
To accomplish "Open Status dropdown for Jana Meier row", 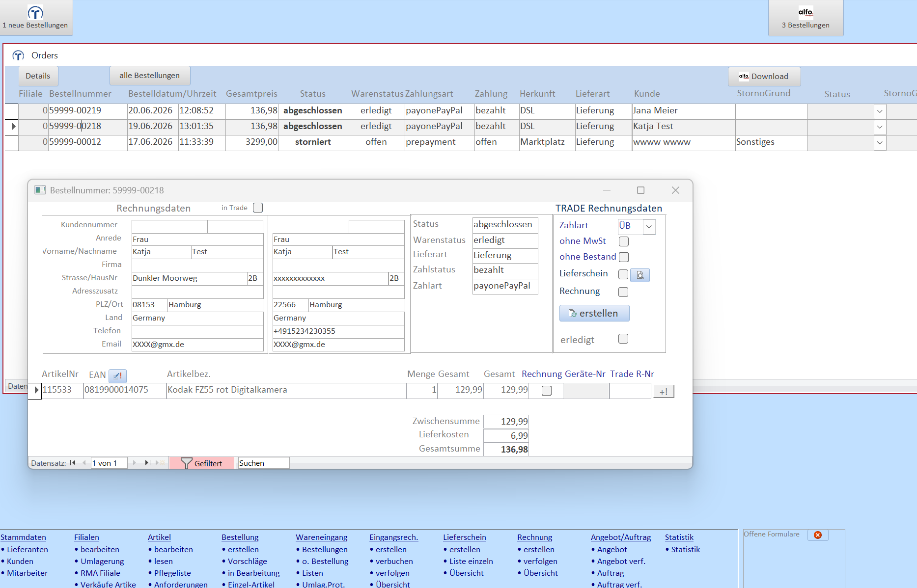I will [880, 111].
